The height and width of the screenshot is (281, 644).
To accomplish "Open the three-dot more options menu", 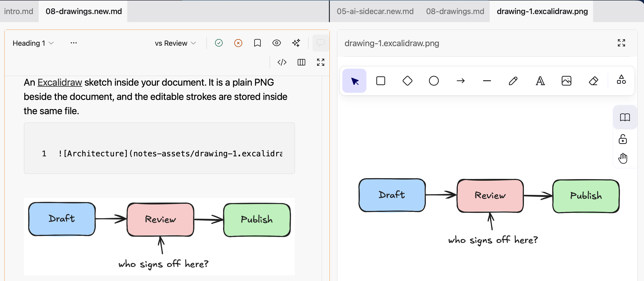I will coord(73,43).
